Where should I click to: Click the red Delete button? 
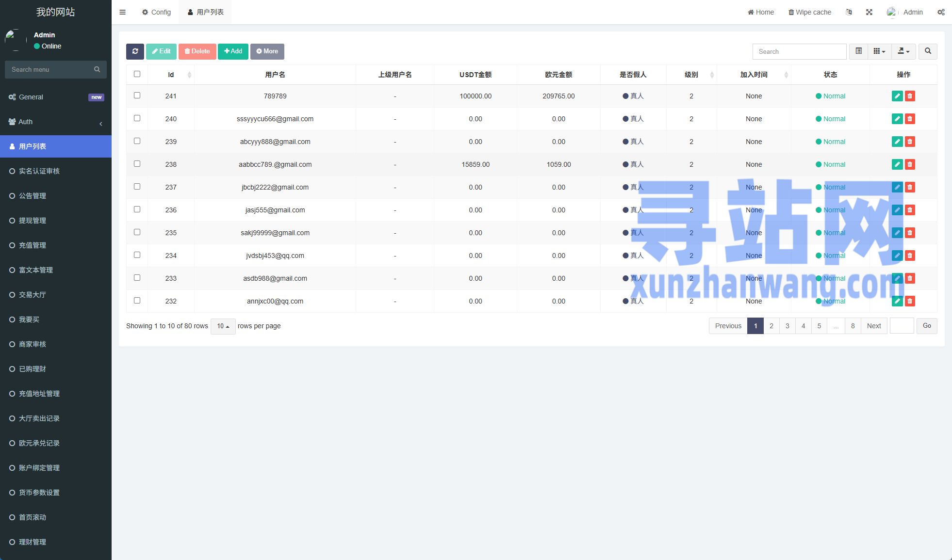tap(197, 51)
